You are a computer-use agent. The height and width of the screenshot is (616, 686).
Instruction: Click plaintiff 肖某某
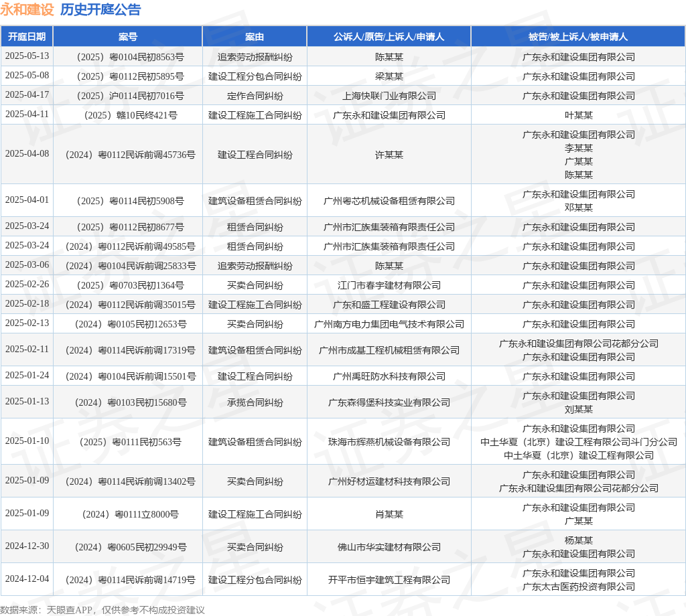389,515
